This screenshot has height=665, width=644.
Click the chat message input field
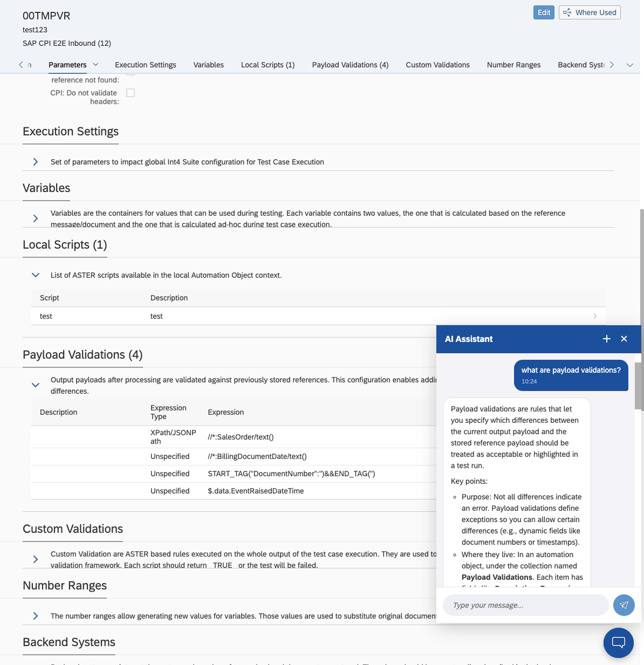click(525, 605)
